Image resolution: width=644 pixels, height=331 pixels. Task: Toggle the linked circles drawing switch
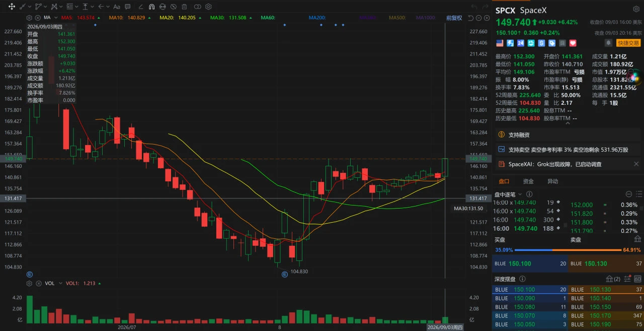pos(197,7)
